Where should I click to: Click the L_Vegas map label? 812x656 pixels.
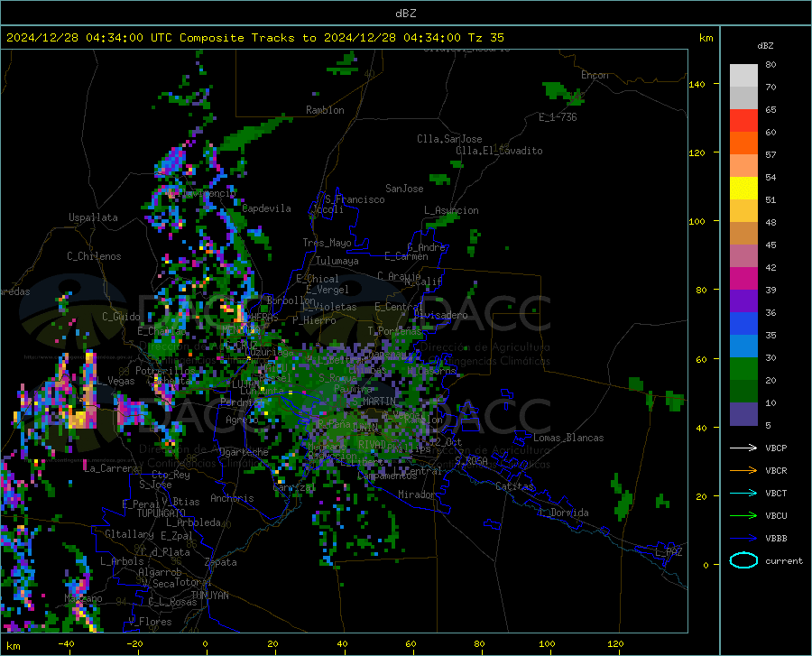(x=116, y=381)
